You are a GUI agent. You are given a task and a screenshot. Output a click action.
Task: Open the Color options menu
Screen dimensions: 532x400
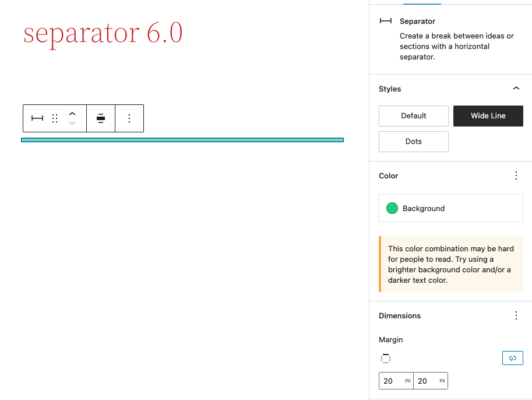click(516, 175)
